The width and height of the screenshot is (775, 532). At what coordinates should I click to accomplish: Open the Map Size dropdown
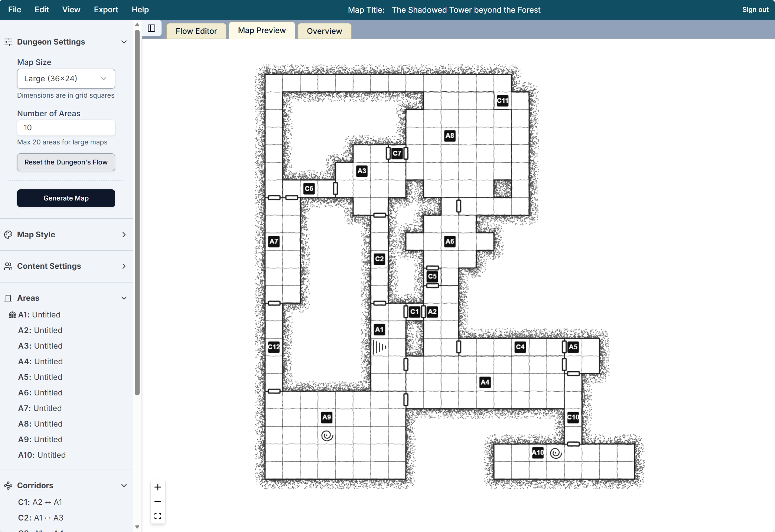click(66, 79)
